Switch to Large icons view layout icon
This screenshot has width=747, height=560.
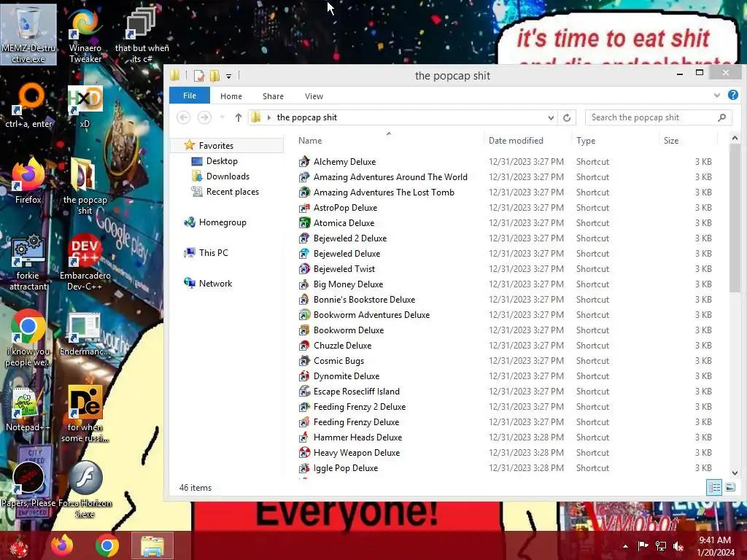pyautogui.click(x=730, y=487)
